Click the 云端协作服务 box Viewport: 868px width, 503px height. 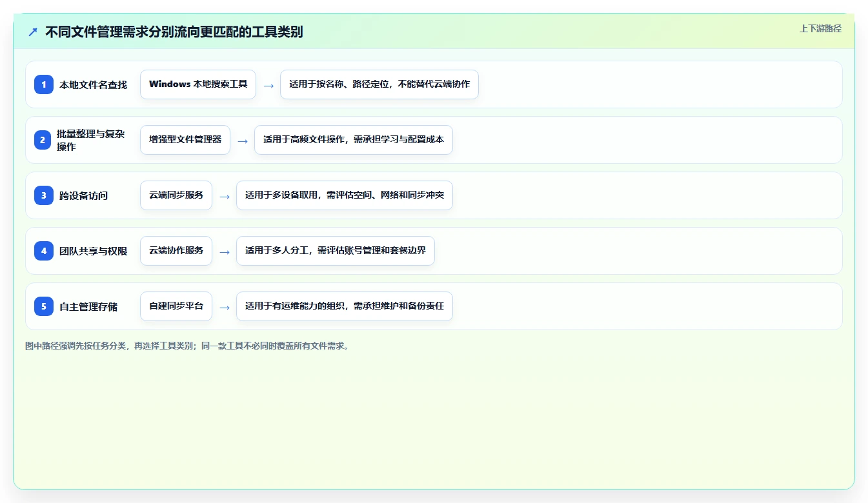tap(176, 251)
